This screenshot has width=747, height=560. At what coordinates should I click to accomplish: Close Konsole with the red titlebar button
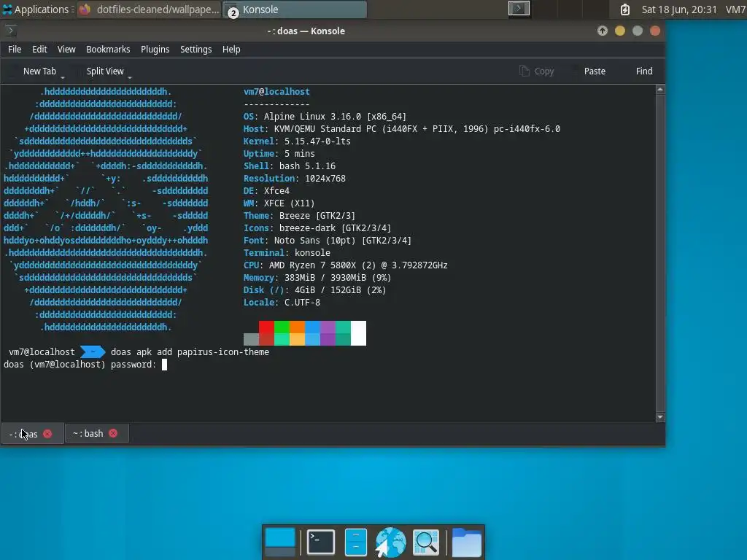click(x=655, y=31)
